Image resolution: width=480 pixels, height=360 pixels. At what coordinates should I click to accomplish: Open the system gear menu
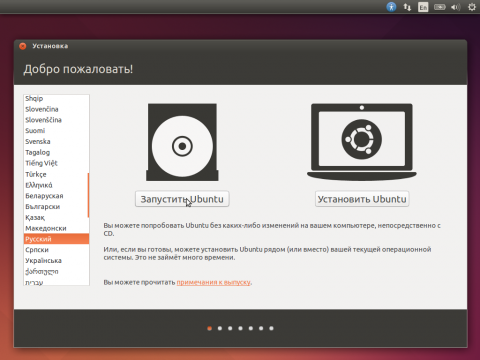pyautogui.click(x=472, y=7)
